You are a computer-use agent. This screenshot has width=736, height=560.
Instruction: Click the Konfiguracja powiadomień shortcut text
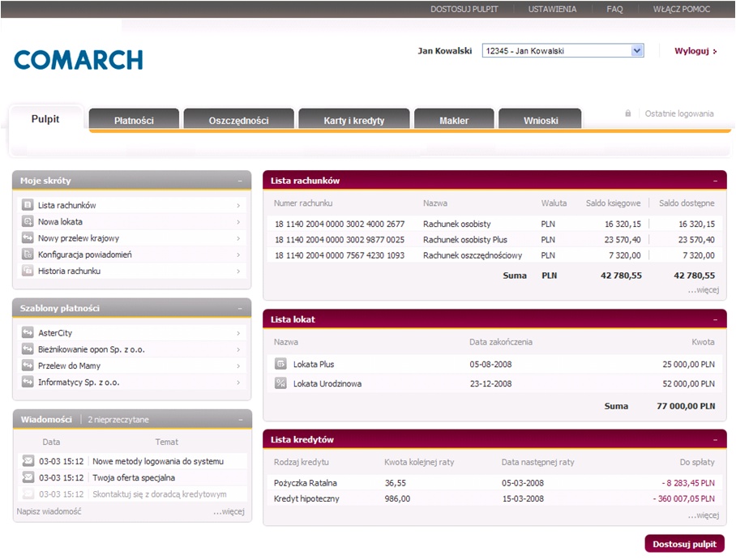point(84,254)
